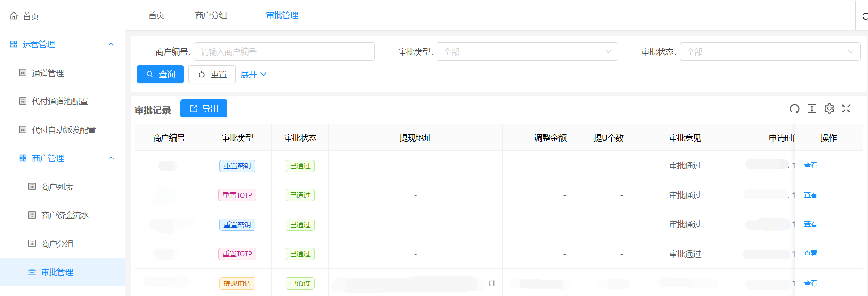Open 代付通道池配置 menu item
868x296 pixels.
pos(60,101)
